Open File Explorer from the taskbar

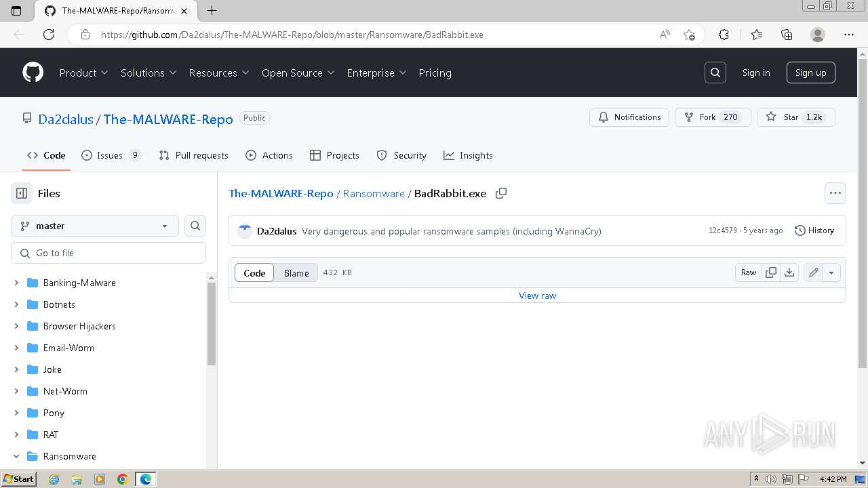[77, 479]
